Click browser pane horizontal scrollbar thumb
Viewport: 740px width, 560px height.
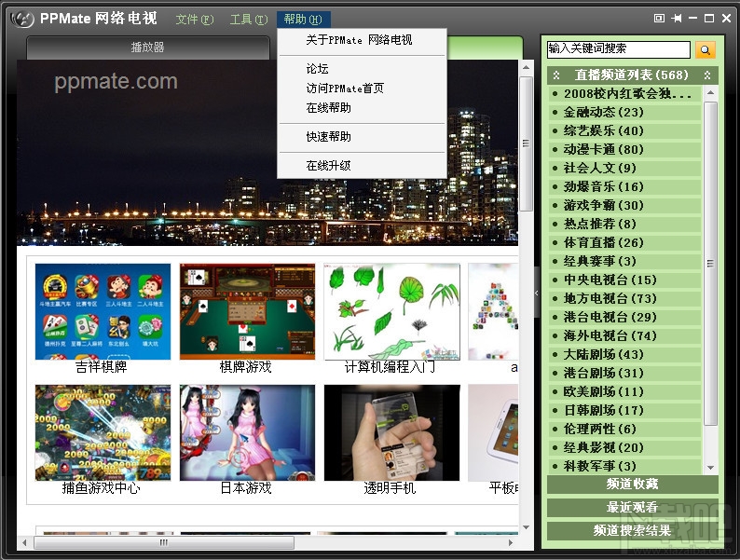click(164, 542)
